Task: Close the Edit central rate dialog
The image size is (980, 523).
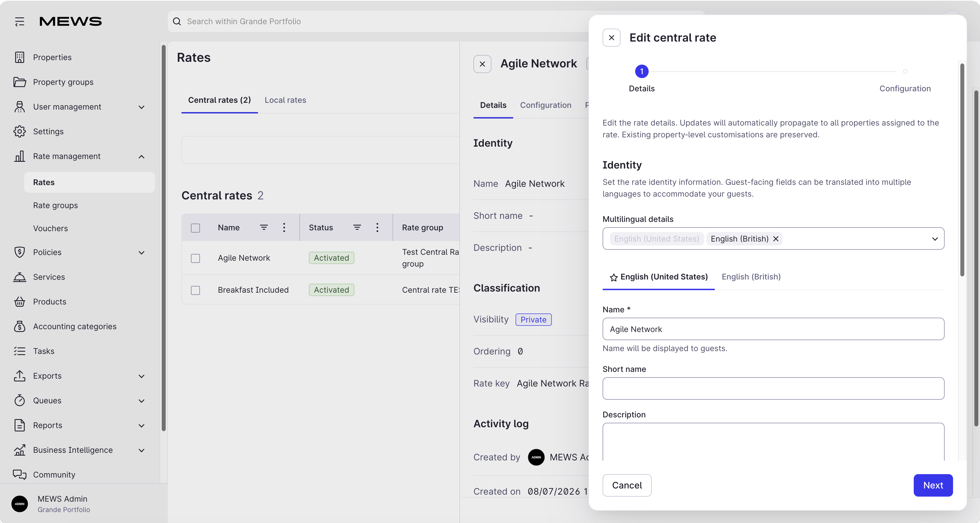Action: [x=611, y=38]
